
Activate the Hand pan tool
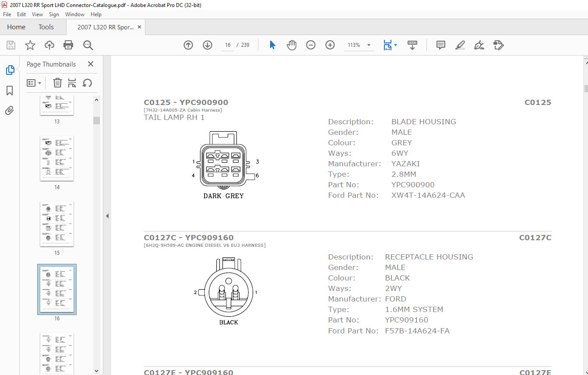[292, 45]
